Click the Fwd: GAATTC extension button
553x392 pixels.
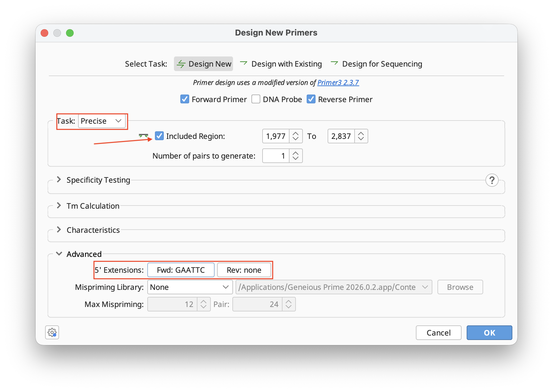181,270
